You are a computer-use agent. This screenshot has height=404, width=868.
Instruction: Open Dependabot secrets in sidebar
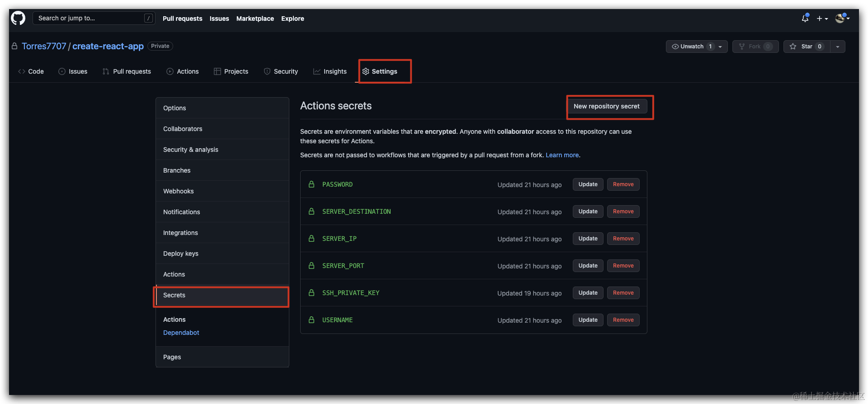pos(181,333)
